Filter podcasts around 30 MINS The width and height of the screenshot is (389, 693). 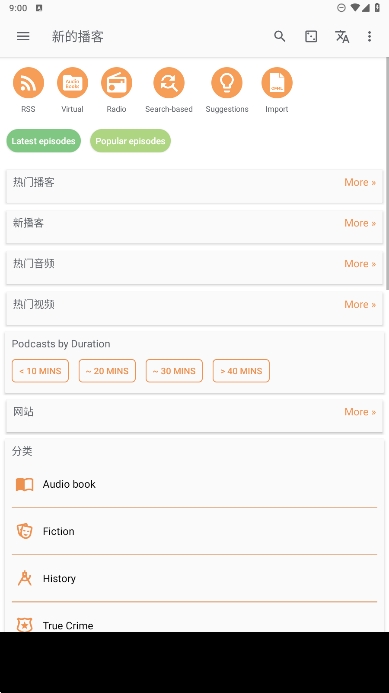[x=174, y=371]
